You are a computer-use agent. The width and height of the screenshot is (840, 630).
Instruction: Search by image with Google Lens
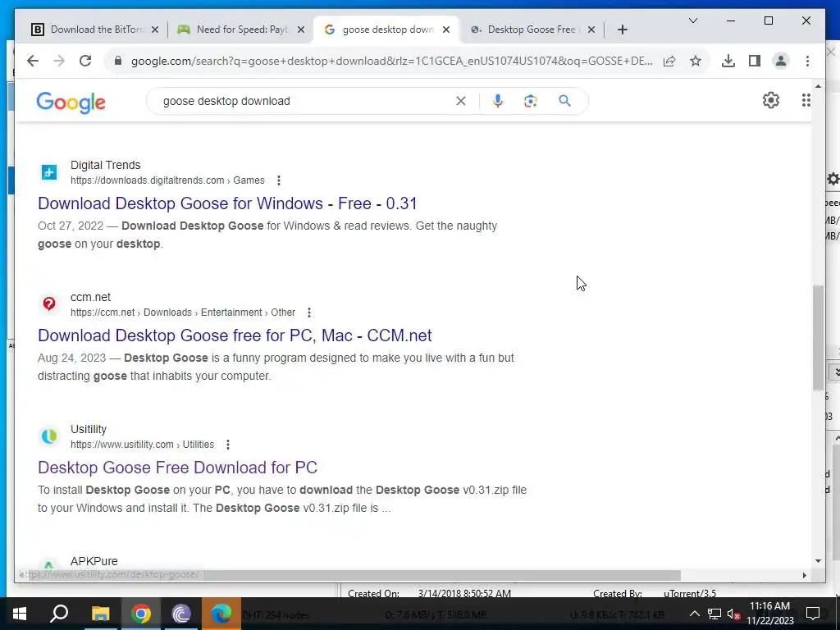tap(531, 101)
